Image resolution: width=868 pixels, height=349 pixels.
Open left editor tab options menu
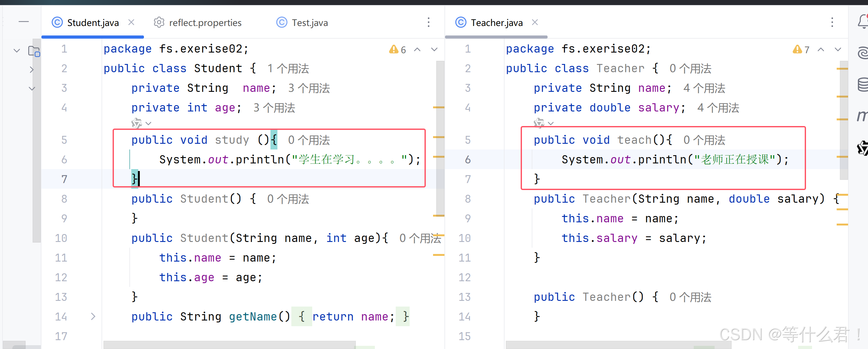click(x=428, y=22)
